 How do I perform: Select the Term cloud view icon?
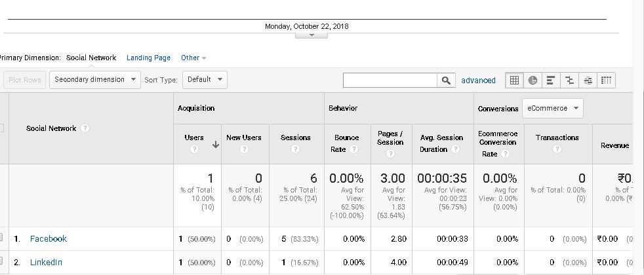point(588,80)
